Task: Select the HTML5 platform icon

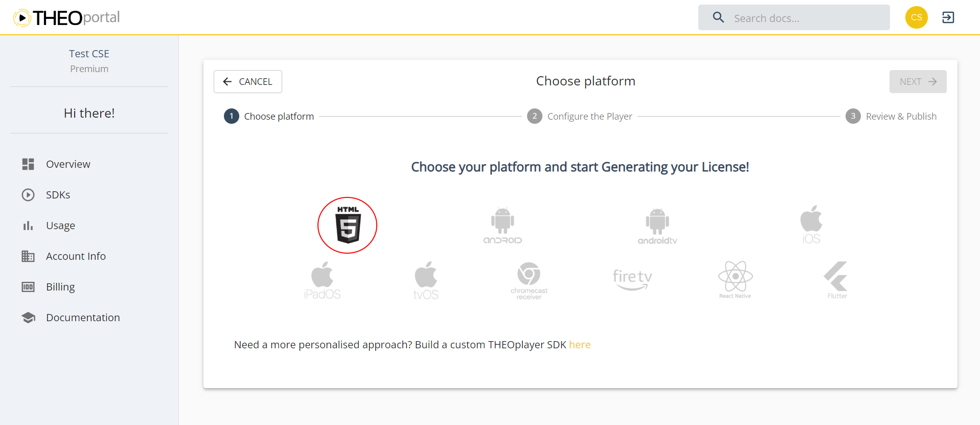Action: tap(347, 225)
